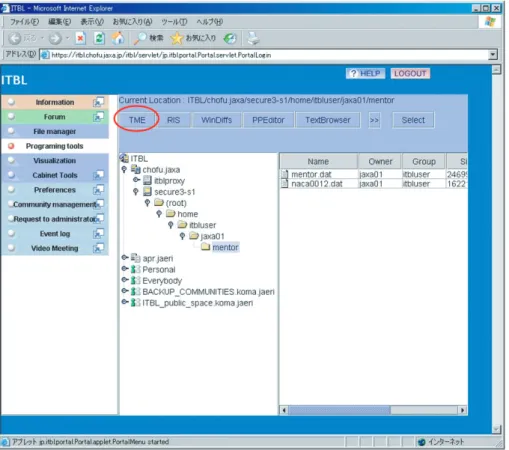Open Forum in new window icon
509x450 pixels.
98,117
